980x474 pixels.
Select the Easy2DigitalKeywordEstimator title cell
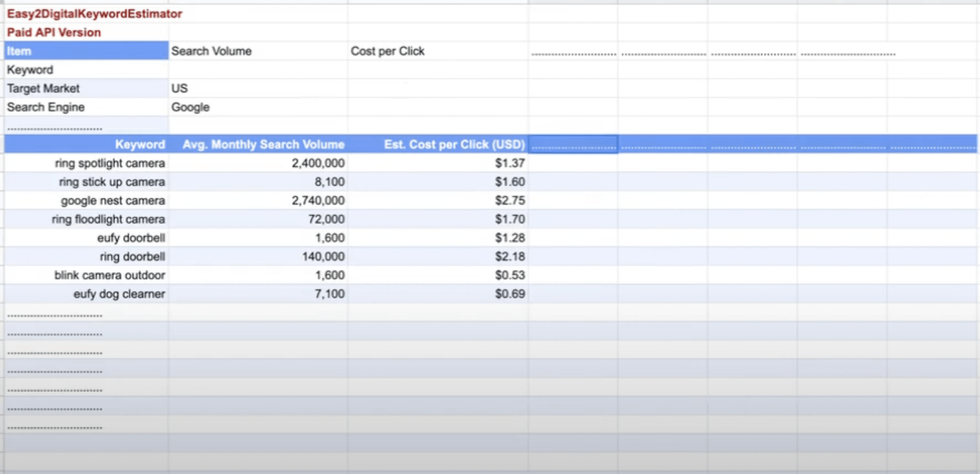point(87,14)
